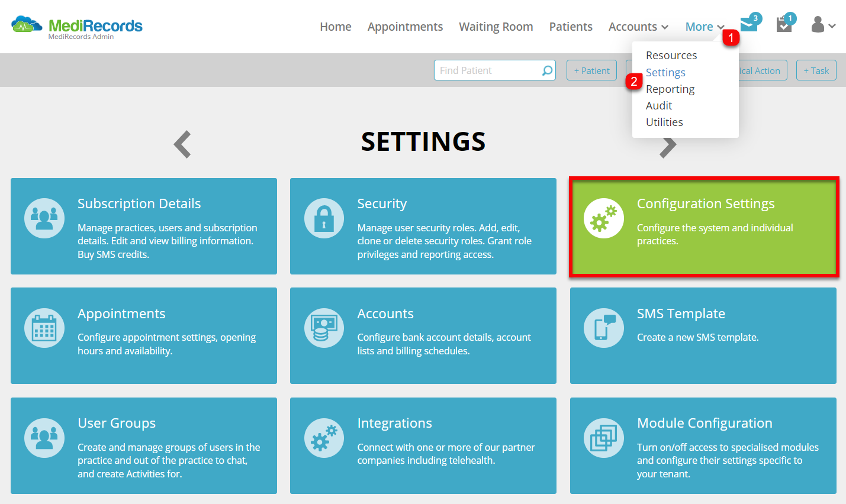Click the Accounts money icon
Image resolution: width=846 pixels, height=504 pixels.
pos(324,328)
